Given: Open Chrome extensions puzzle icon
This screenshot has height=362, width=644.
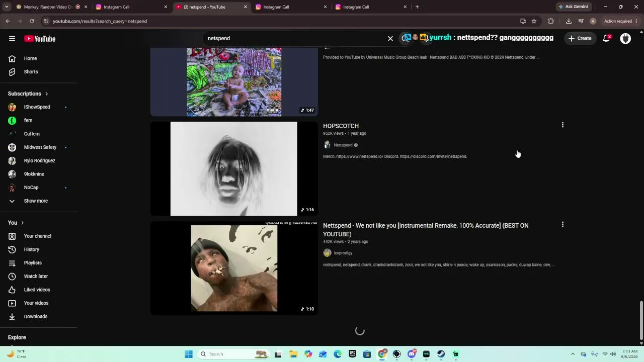Looking at the screenshot, I should (551, 21).
